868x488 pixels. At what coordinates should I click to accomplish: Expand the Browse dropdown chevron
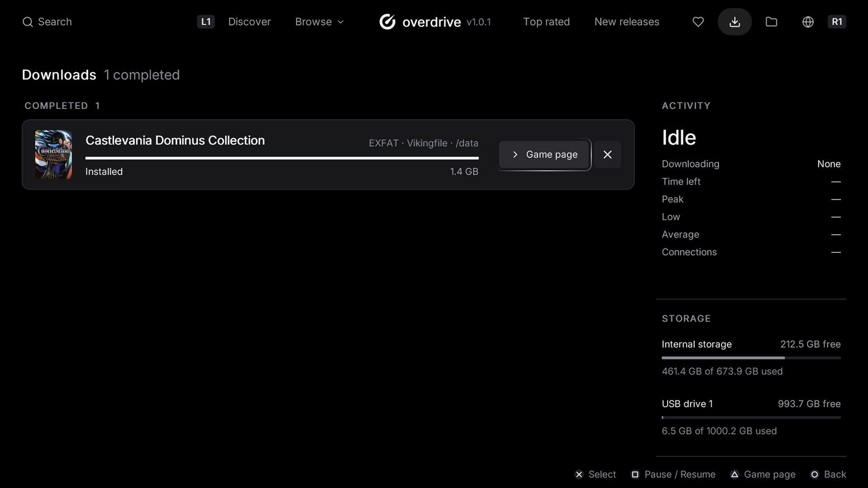coord(341,22)
